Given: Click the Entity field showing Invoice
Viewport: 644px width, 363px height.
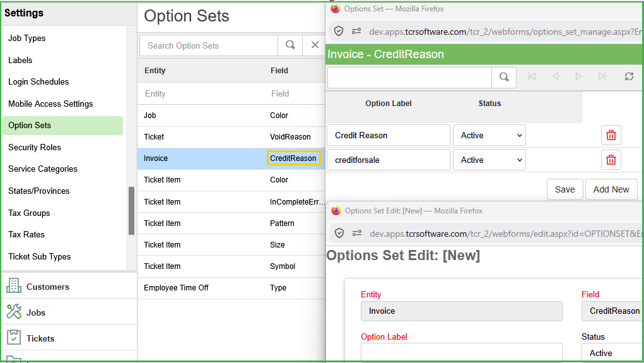Looking at the screenshot, I should click(462, 311).
